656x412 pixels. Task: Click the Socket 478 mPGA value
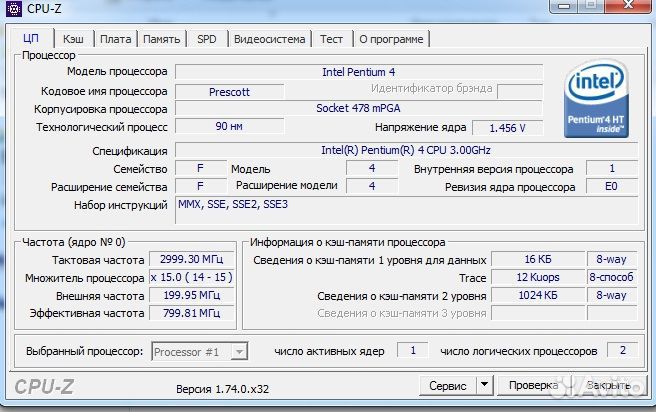(x=359, y=108)
